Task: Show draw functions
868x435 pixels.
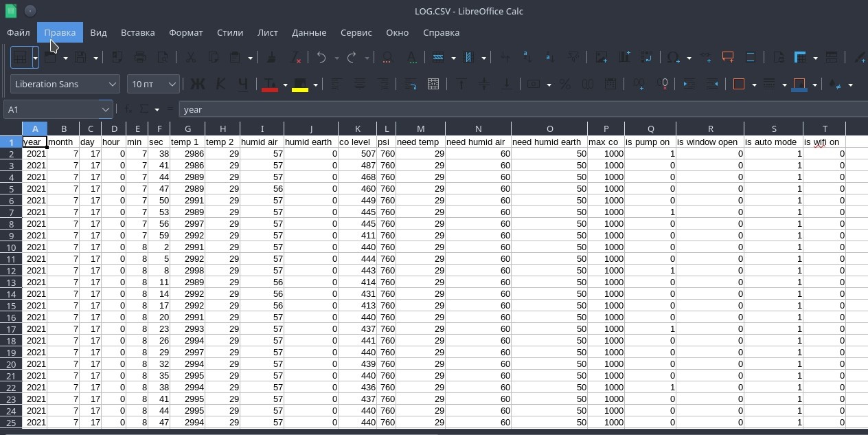Action: (860, 58)
